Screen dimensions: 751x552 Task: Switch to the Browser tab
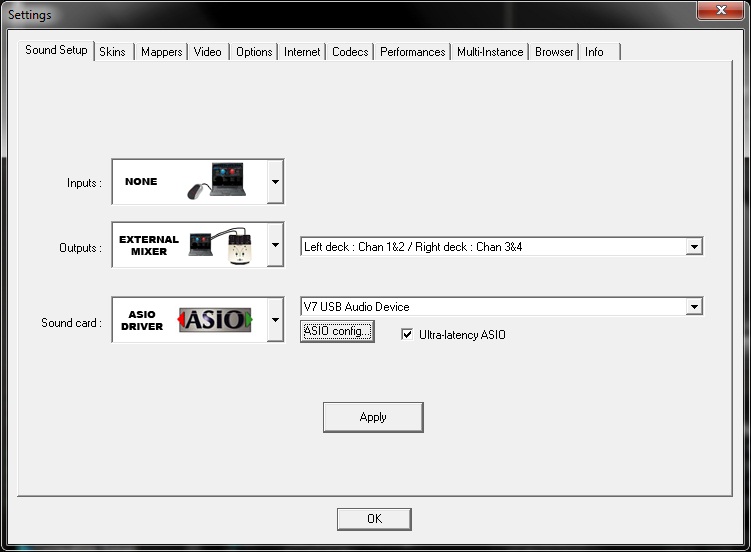pyautogui.click(x=554, y=52)
